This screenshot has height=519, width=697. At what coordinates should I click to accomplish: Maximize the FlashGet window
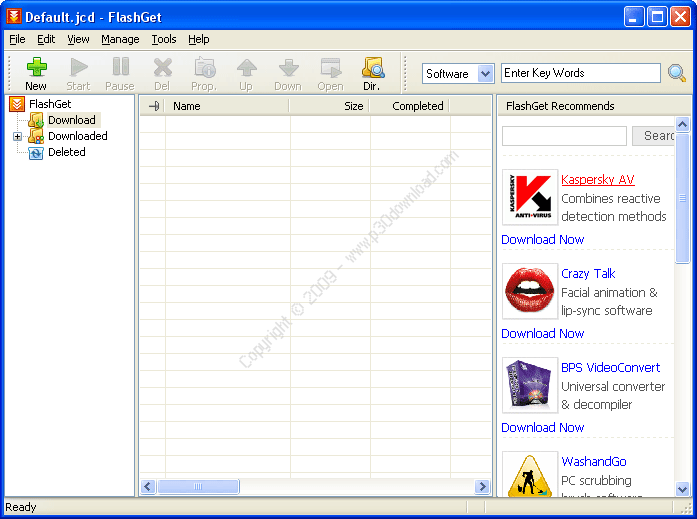(657, 17)
